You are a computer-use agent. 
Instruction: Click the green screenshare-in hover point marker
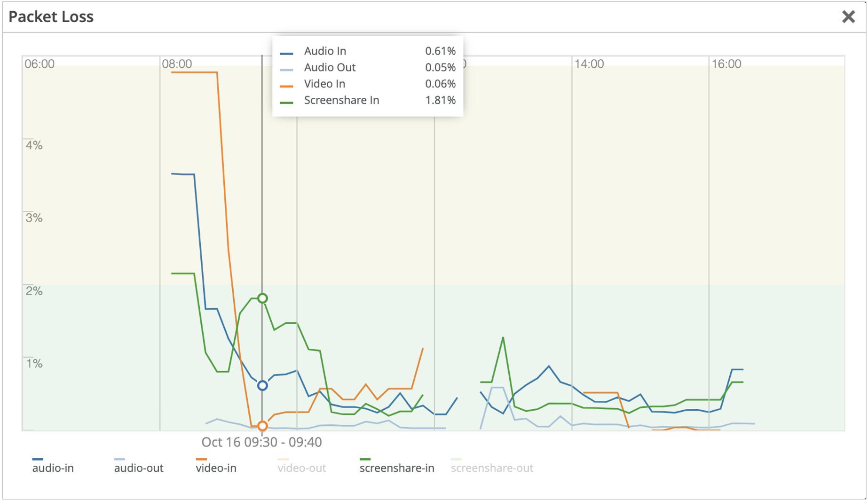263,298
